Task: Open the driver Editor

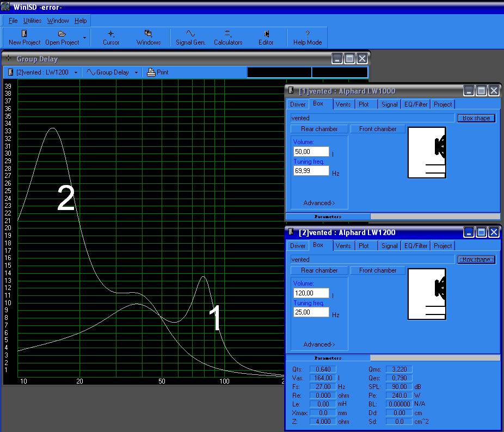Action: click(x=266, y=34)
